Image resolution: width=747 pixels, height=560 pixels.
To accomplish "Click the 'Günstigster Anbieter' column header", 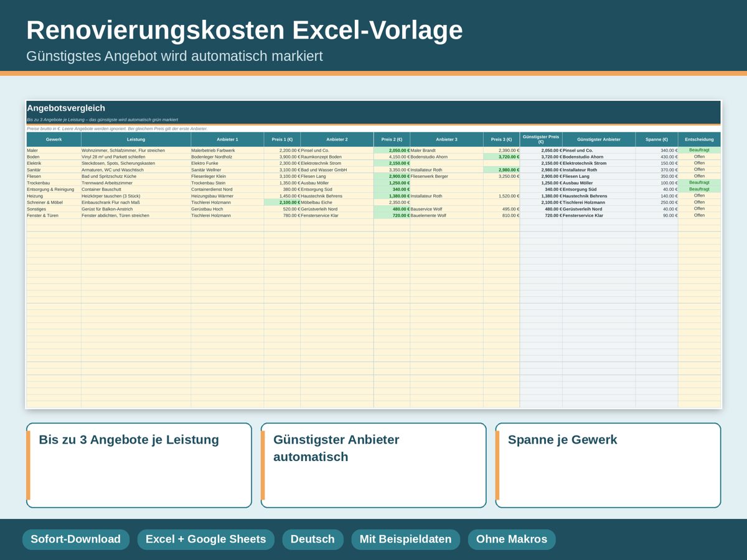I will tap(599, 139).
